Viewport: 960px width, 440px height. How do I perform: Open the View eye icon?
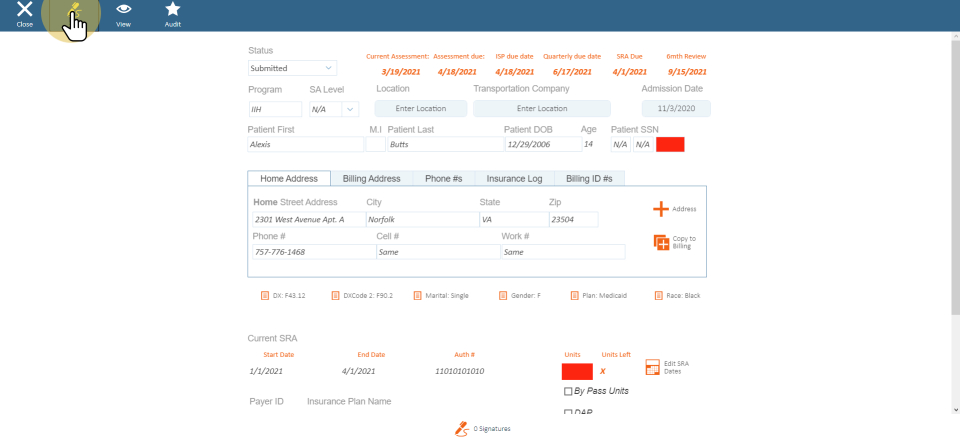(x=123, y=10)
